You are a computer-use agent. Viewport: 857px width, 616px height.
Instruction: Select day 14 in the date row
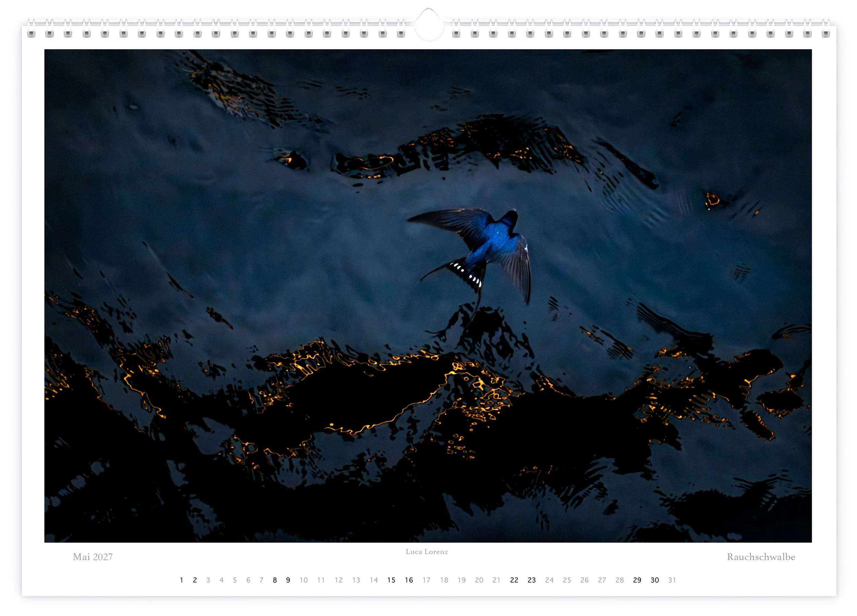[x=374, y=580]
